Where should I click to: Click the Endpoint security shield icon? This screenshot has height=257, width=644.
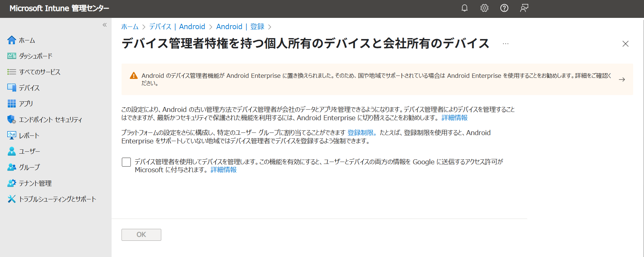12,120
